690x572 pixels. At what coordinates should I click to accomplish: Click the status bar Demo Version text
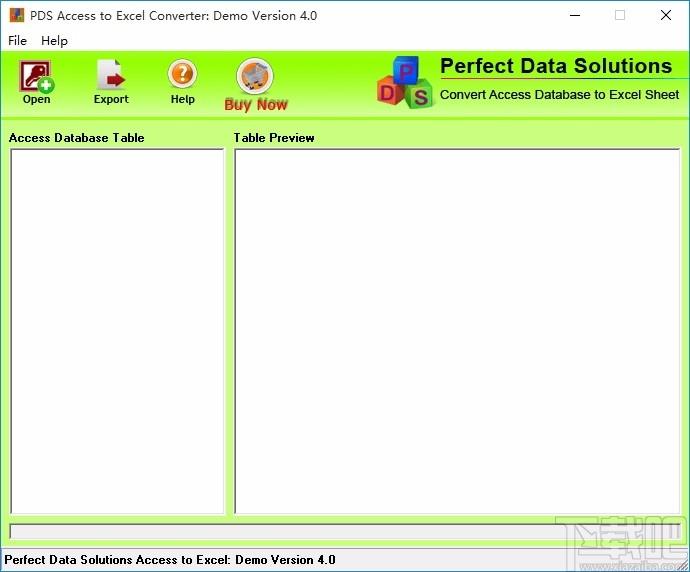[x=170, y=560]
